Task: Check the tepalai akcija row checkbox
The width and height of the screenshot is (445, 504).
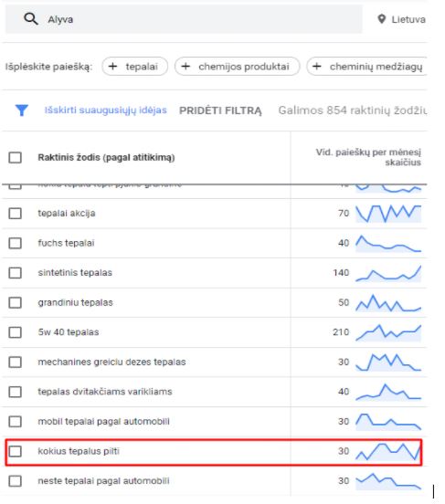Action: pos(16,213)
